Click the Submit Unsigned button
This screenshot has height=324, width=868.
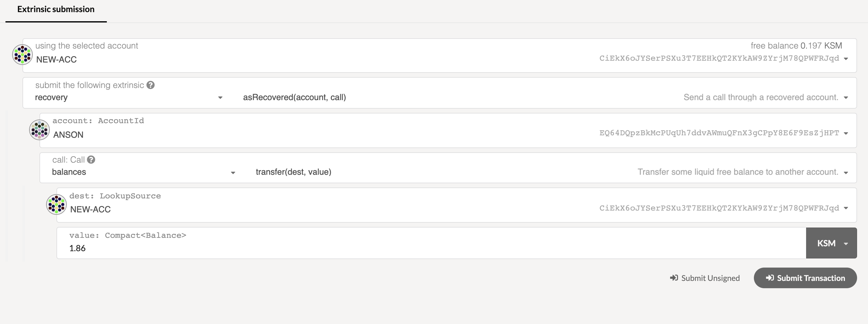tap(705, 278)
